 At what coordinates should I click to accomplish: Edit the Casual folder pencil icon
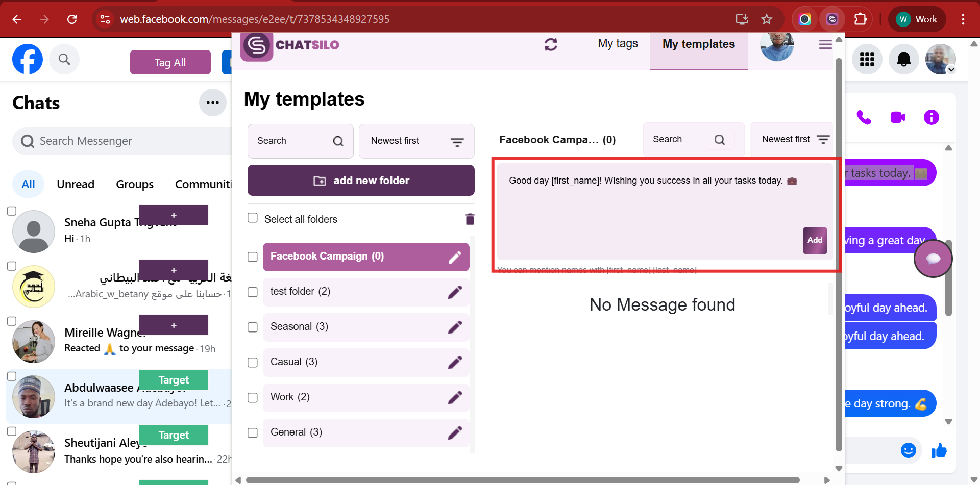coord(455,363)
